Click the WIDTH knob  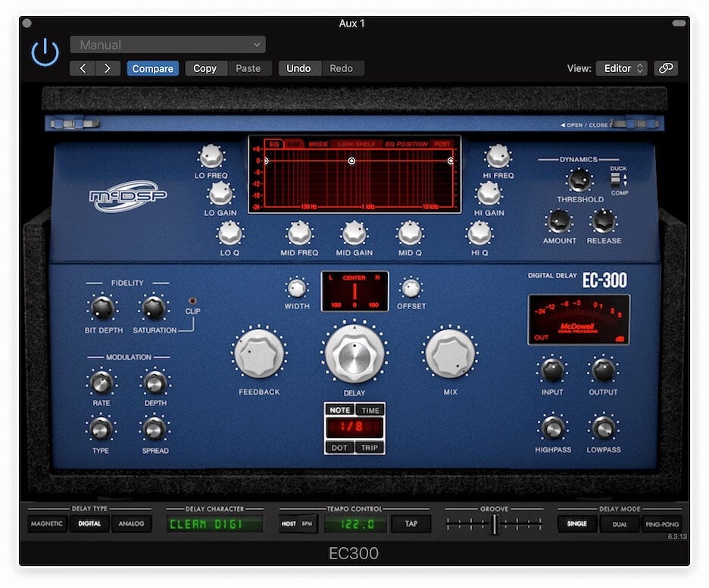[x=297, y=288]
